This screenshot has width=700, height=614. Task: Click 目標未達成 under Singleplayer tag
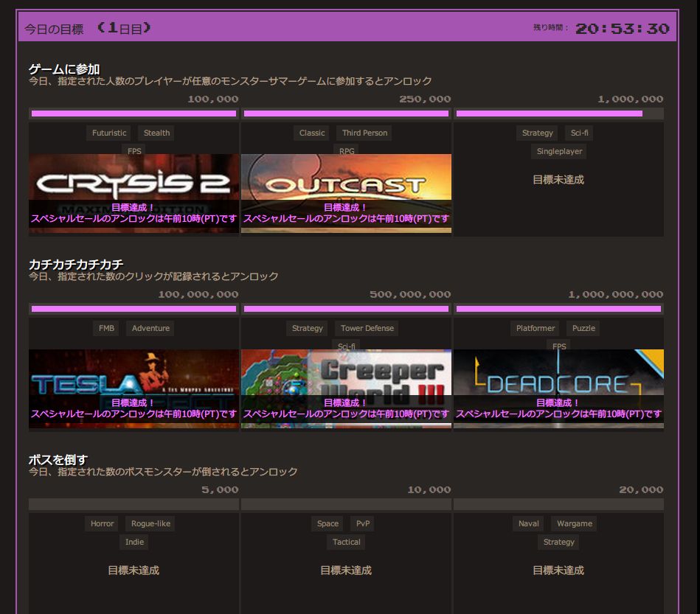(558, 180)
